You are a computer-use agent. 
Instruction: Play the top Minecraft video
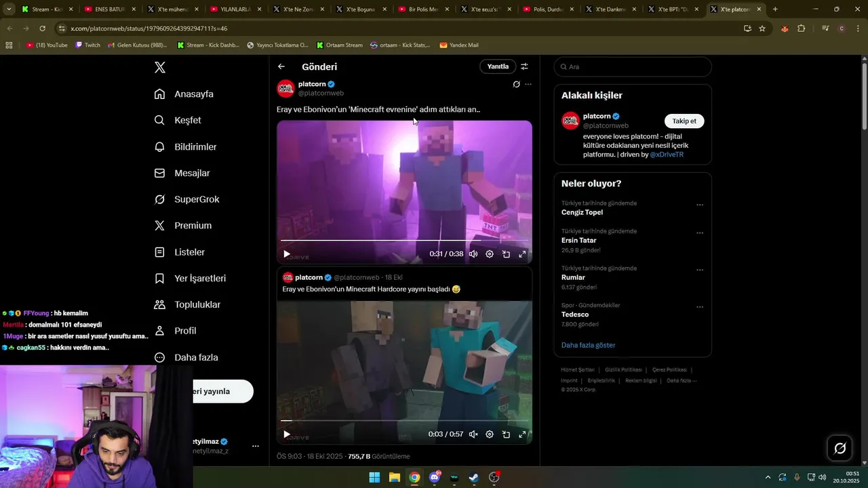(286, 254)
